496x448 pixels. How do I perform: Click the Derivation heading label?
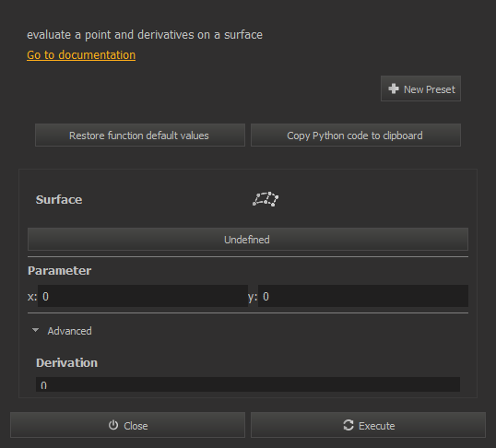pyautogui.click(x=66, y=363)
